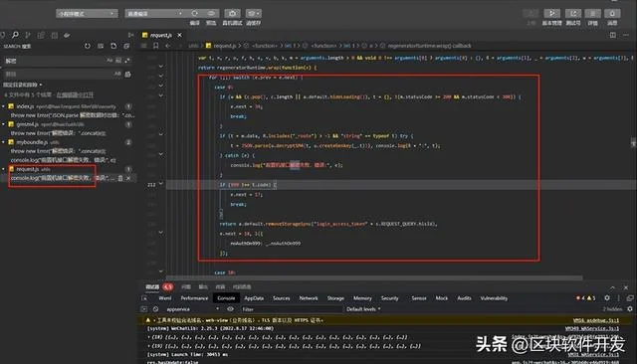Screen dimensions: 637x364
Task: Refresh the search results
Action: pyautogui.click(x=88, y=46)
